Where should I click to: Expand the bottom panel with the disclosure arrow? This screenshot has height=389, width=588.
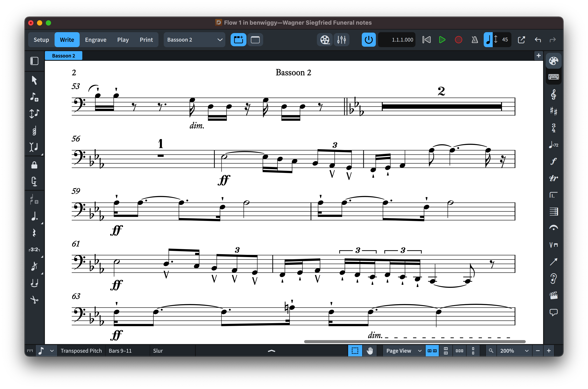point(272,350)
